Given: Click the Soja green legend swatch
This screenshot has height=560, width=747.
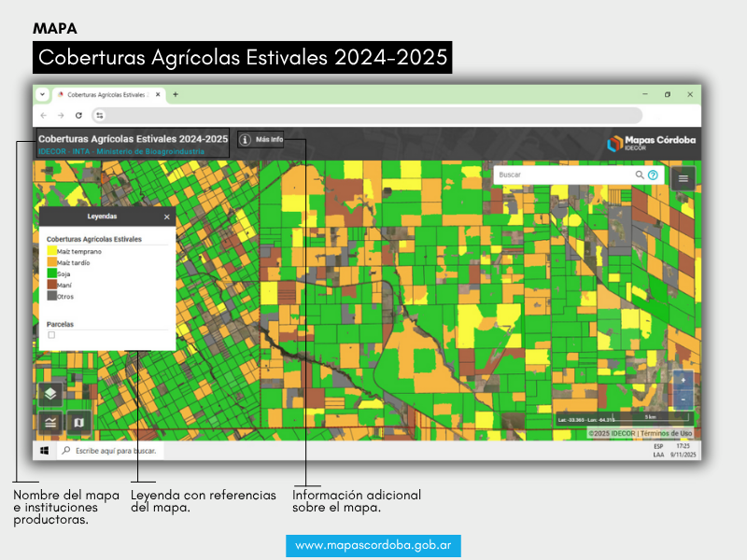Looking at the screenshot, I should click(52, 274).
